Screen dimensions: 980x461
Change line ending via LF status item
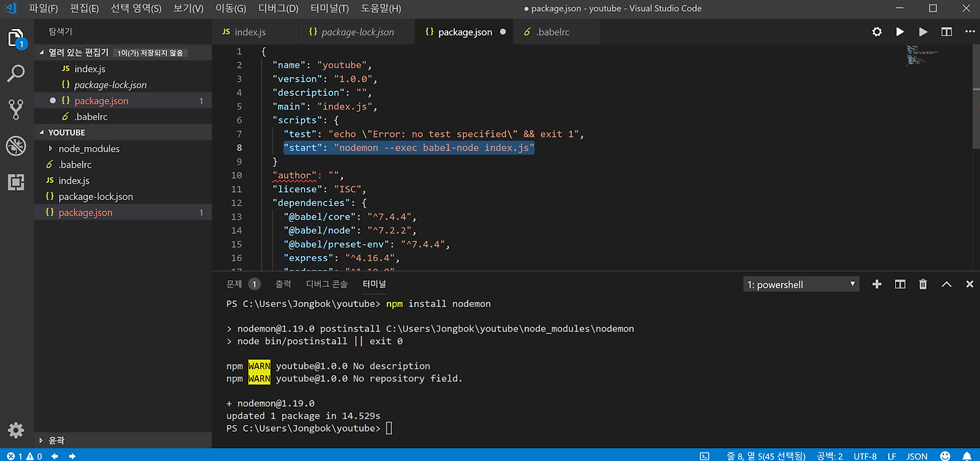click(x=891, y=456)
